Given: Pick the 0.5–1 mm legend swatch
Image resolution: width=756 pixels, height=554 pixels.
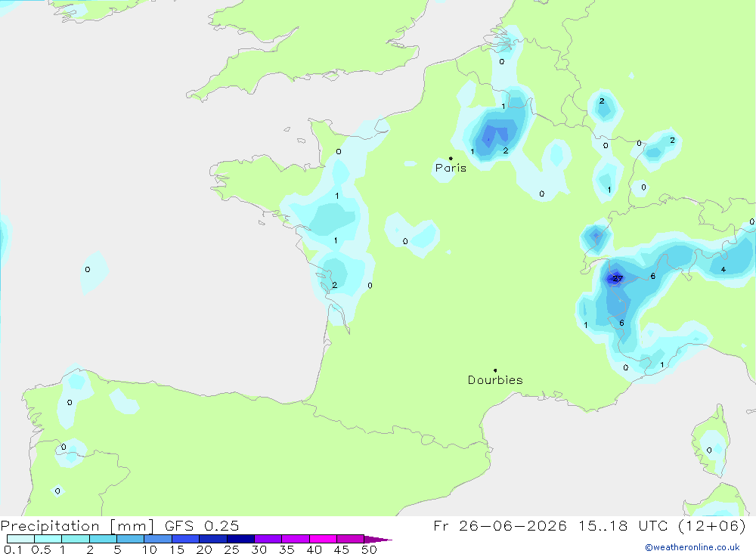Looking at the screenshot, I should pyautogui.click(x=48, y=539).
